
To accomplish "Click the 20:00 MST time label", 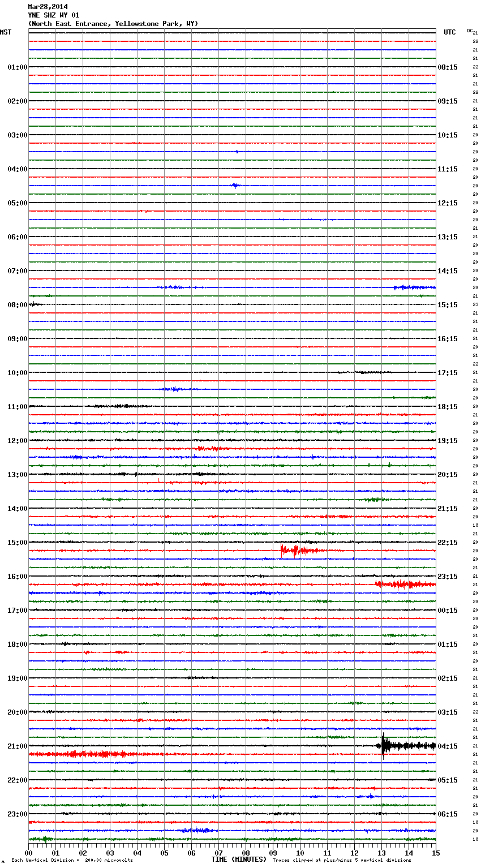I will [18, 712].
